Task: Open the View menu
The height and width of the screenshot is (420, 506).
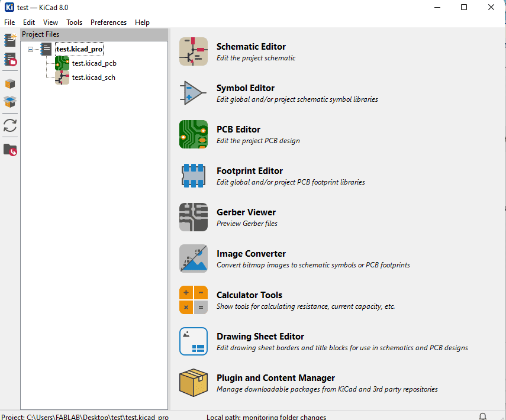Action: click(50, 22)
